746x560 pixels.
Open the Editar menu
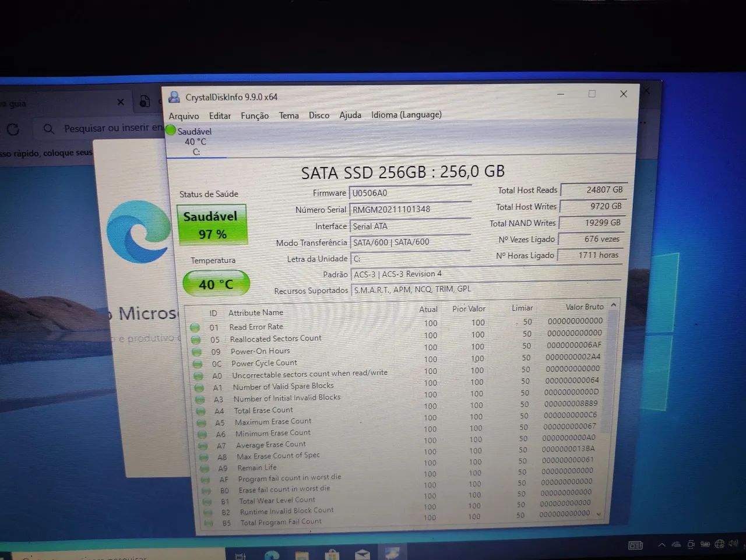[x=220, y=116]
